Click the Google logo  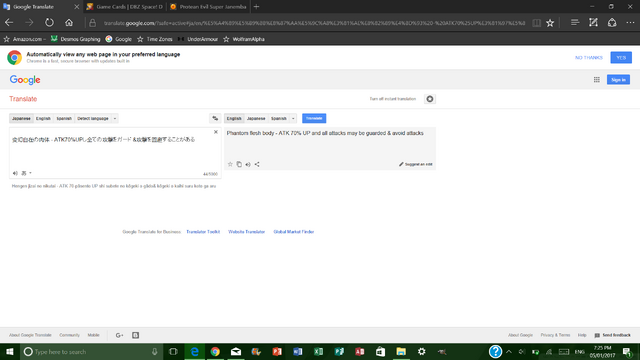(x=25, y=80)
